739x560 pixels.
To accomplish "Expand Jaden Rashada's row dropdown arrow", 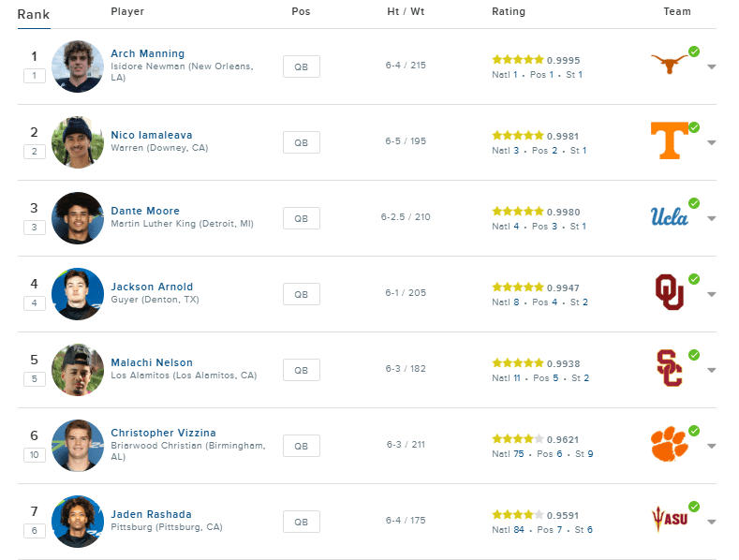I will tap(712, 522).
